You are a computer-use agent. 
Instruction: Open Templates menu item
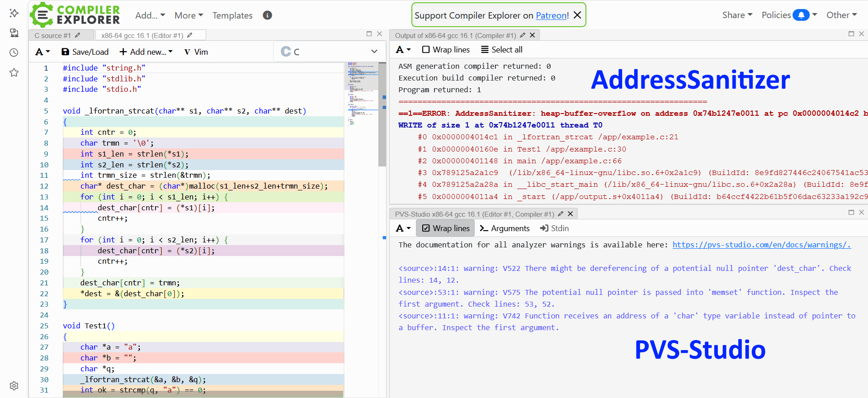[232, 15]
